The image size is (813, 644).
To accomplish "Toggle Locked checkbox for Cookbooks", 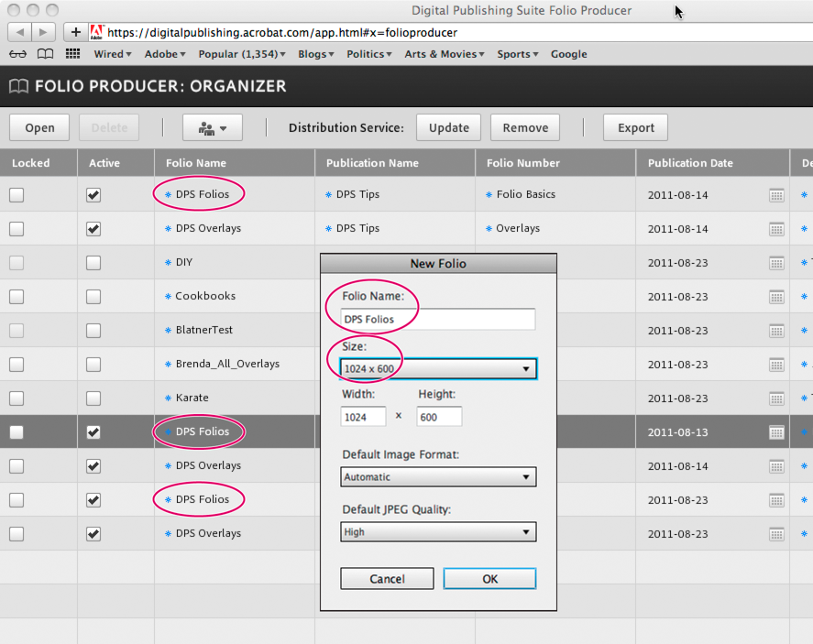I will tap(16, 297).
